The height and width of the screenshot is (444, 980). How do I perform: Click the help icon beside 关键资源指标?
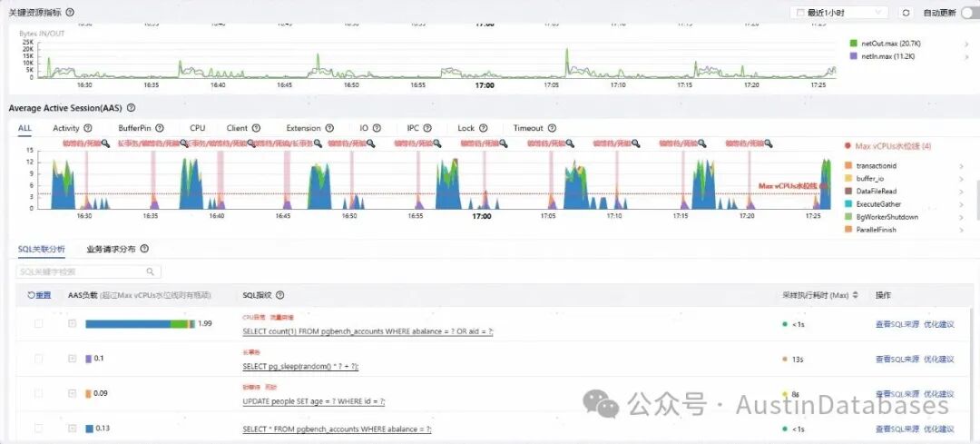pyautogui.click(x=69, y=12)
